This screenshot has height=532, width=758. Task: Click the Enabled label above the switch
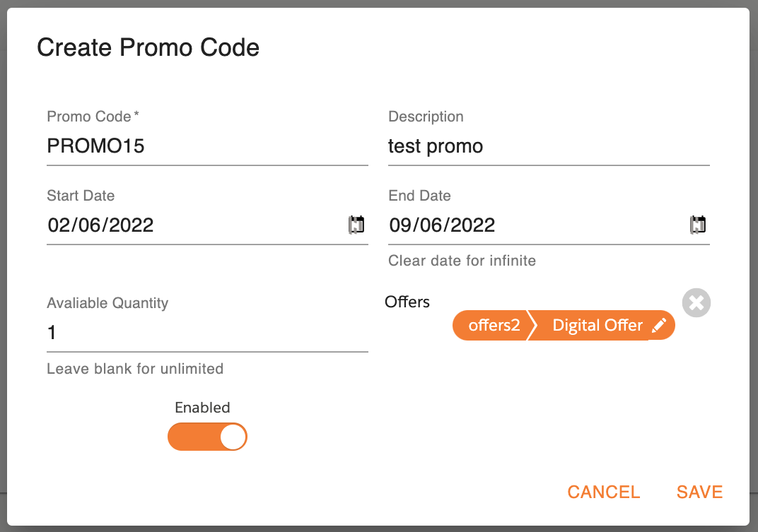[202, 408]
